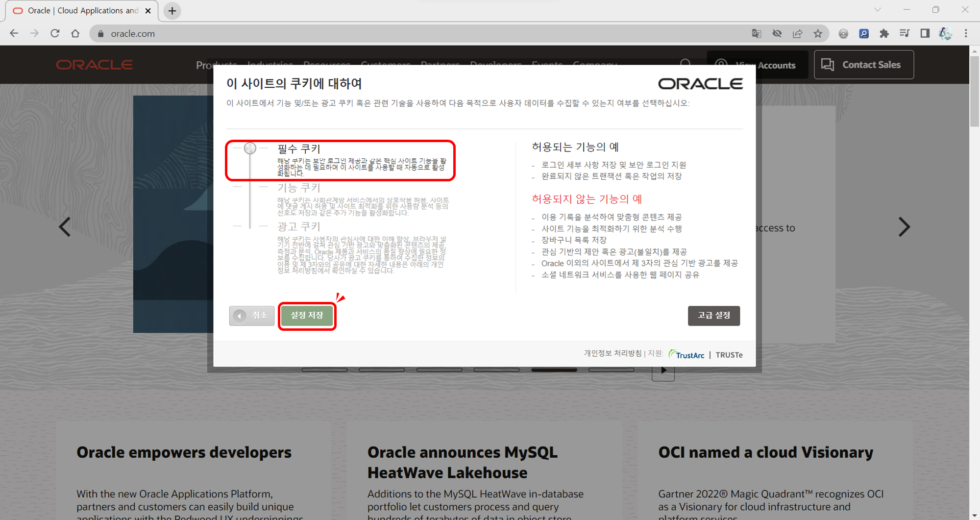Reload the oracle.com page
Viewport: 980px width, 520px height.
[x=55, y=33]
